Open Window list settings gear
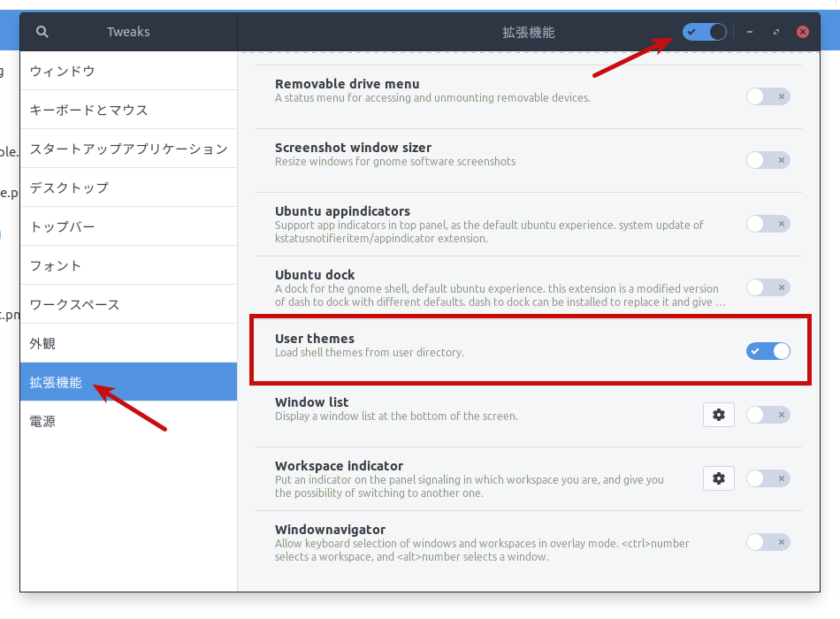The image size is (840, 619). click(718, 415)
